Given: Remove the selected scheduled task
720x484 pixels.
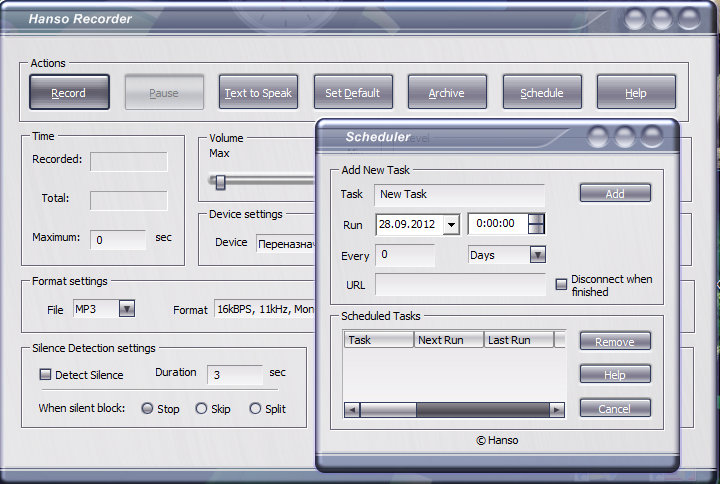Looking at the screenshot, I should 615,341.
